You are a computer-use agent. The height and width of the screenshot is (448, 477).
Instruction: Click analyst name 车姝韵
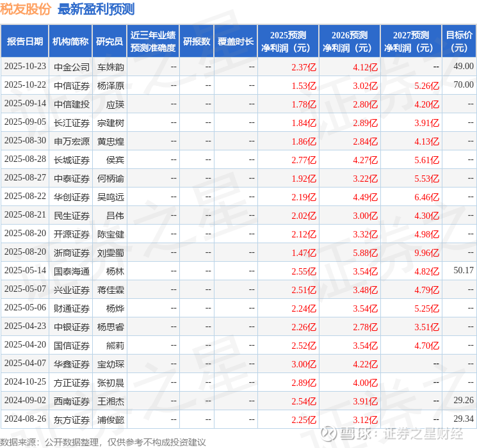click(111, 67)
